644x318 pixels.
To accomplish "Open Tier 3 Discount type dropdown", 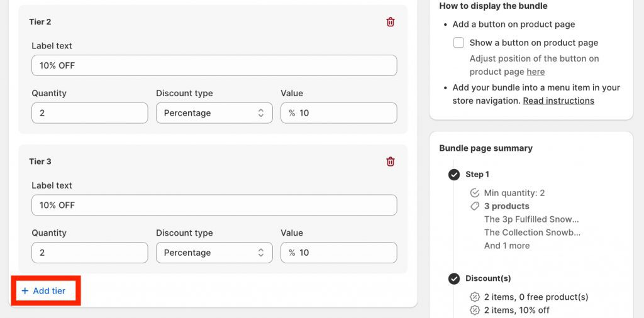I will 214,253.
